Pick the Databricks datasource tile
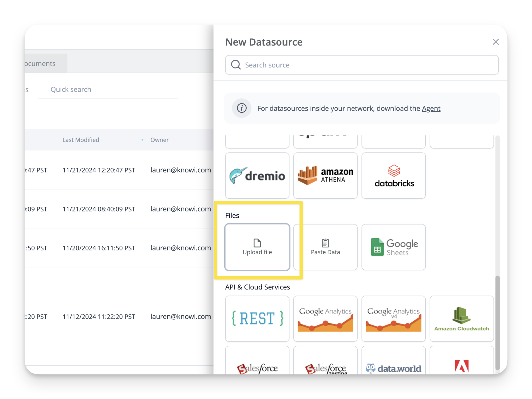Viewport: 532px width, 399px height. 393,176
